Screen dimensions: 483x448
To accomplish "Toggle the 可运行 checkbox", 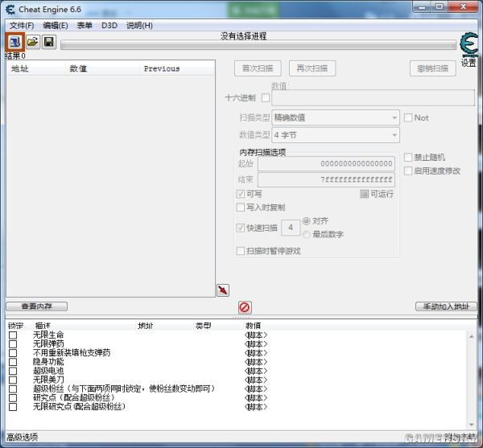I will (x=364, y=194).
